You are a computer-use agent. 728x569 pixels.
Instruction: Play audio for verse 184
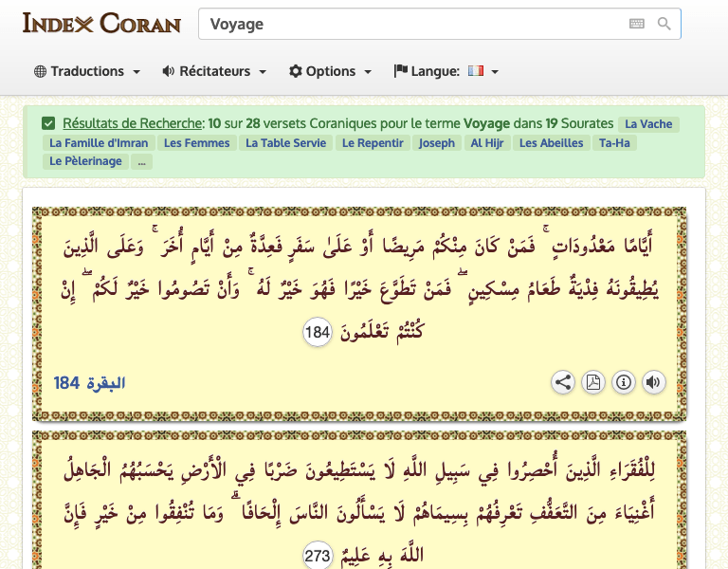coord(653,382)
